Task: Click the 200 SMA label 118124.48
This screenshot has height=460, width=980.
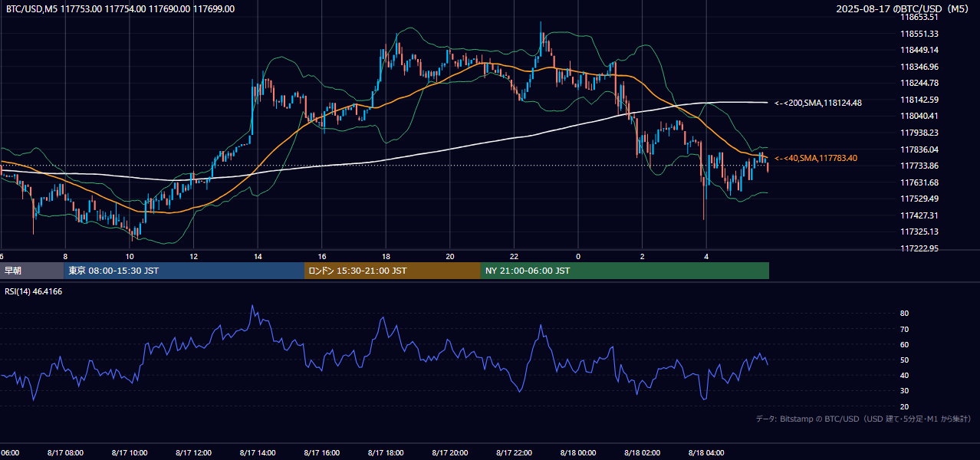Action: (818, 103)
